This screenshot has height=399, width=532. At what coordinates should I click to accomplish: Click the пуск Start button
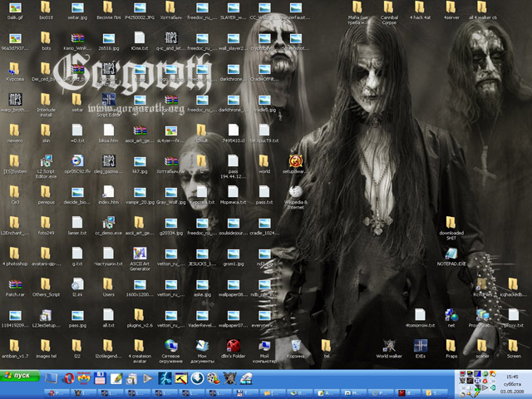point(20,376)
